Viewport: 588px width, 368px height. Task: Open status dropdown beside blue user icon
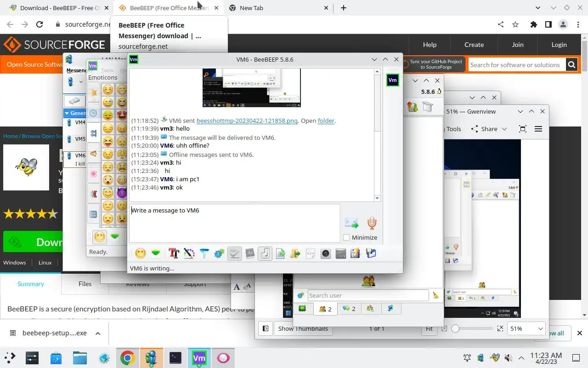pyautogui.click(x=81, y=82)
